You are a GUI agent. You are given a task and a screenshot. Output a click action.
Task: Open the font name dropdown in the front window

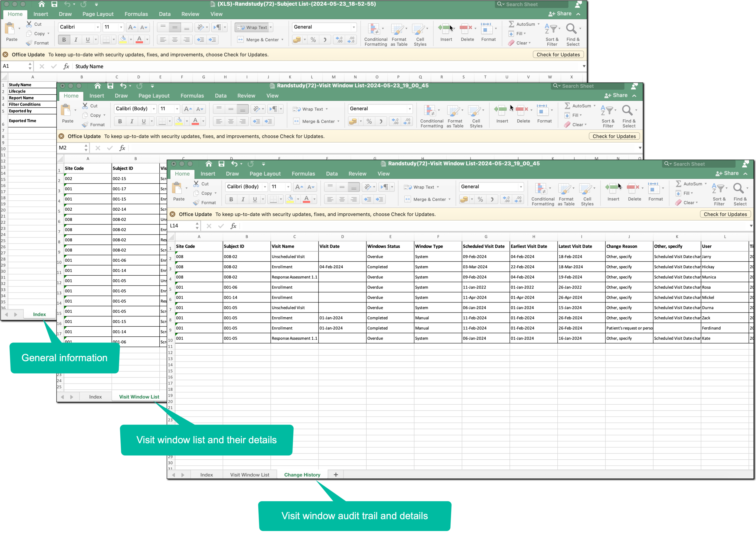coord(265,187)
